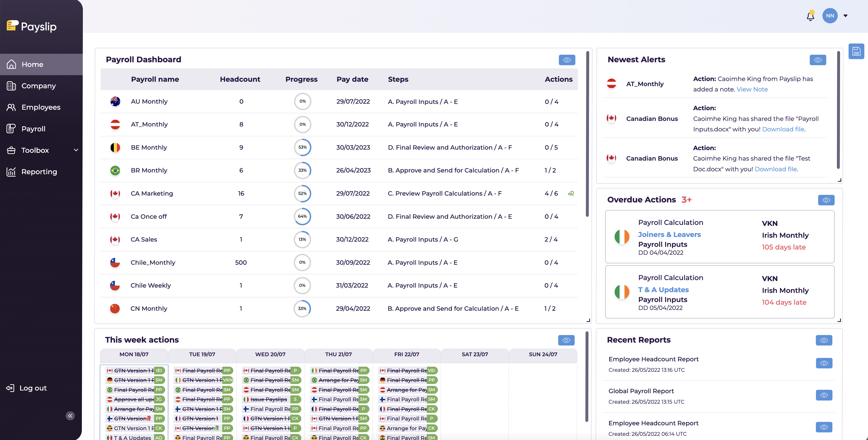The width and height of the screenshot is (868, 440).
Task: Click BE Monthly 53% progress circle
Action: [x=302, y=147]
